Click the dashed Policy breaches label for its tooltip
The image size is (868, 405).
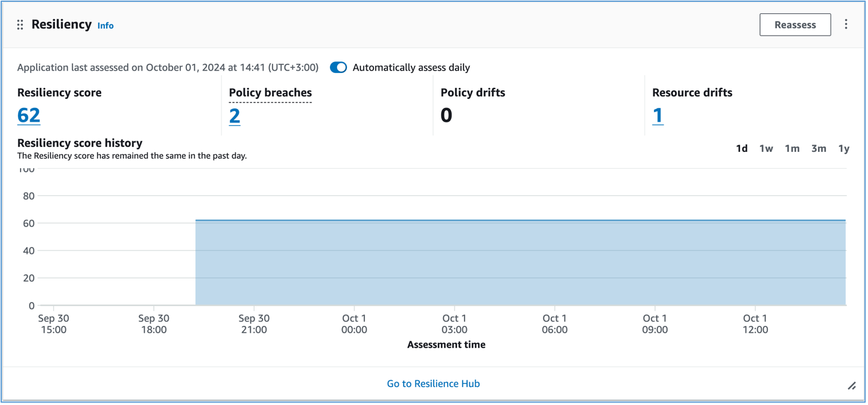pyautogui.click(x=270, y=93)
